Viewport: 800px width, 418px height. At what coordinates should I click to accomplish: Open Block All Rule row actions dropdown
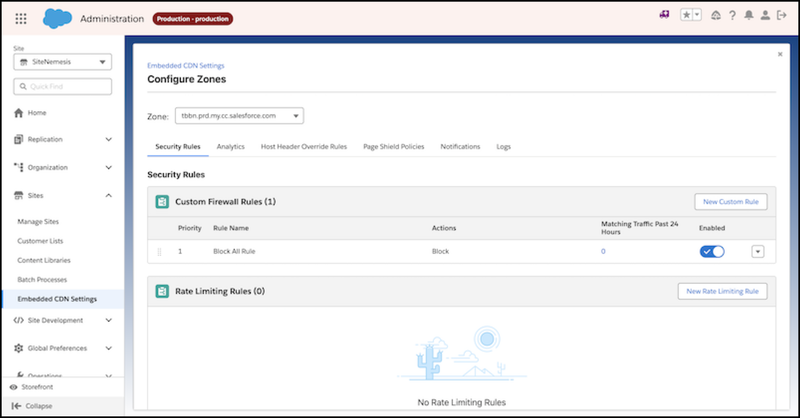(x=758, y=252)
